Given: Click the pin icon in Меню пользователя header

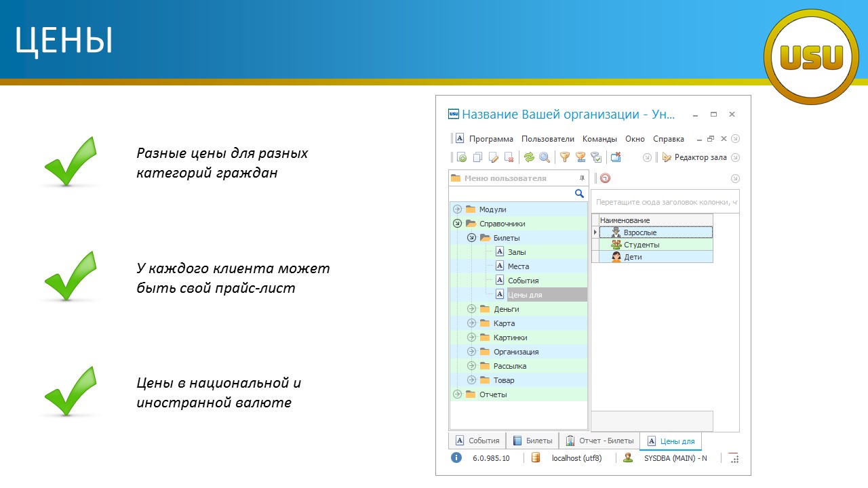Looking at the screenshot, I should [581, 178].
